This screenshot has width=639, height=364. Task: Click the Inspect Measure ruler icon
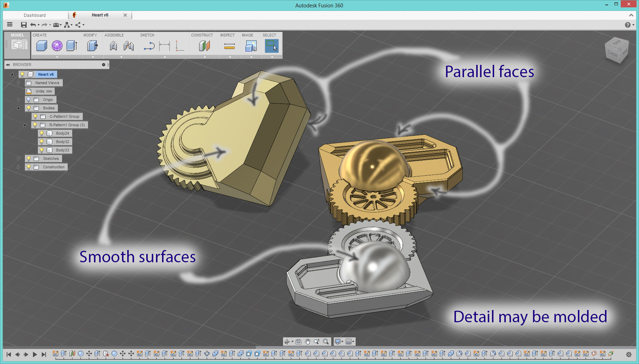click(x=229, y=46)
